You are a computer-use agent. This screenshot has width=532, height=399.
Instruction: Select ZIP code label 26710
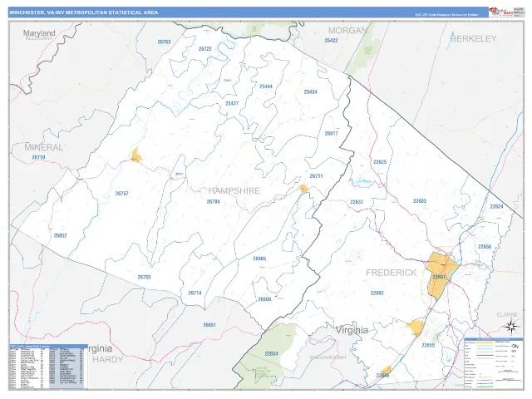[38, 157]
